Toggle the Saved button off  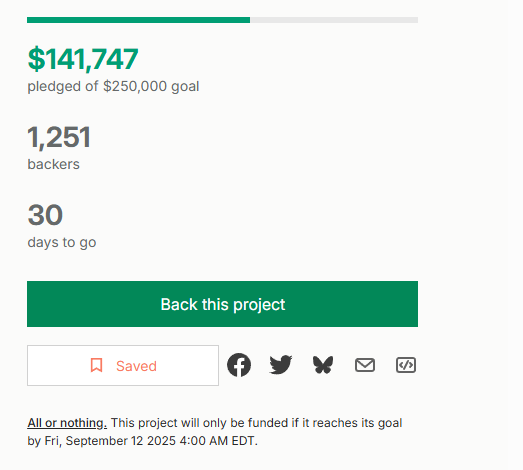tap(123, 366)
